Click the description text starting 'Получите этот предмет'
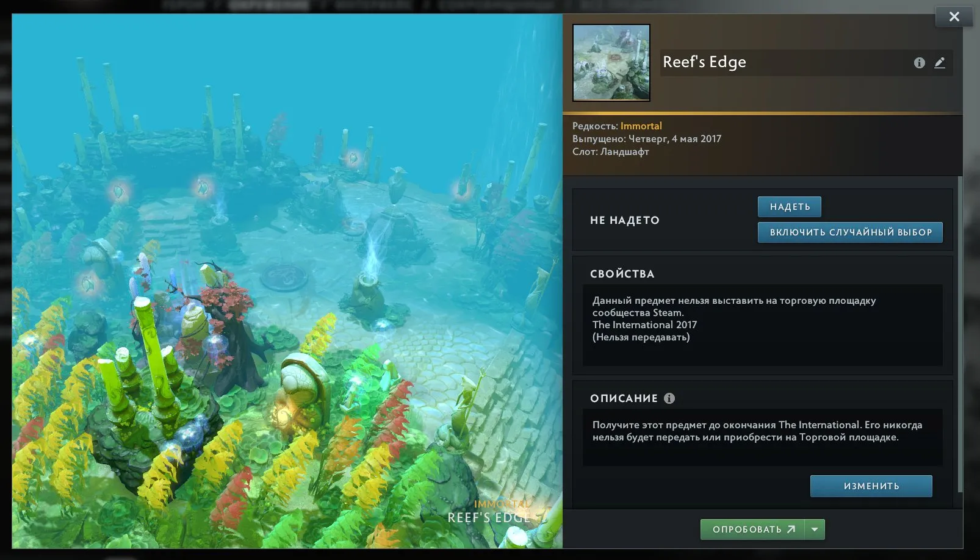The image size is (980, 560). pos(757,431)
